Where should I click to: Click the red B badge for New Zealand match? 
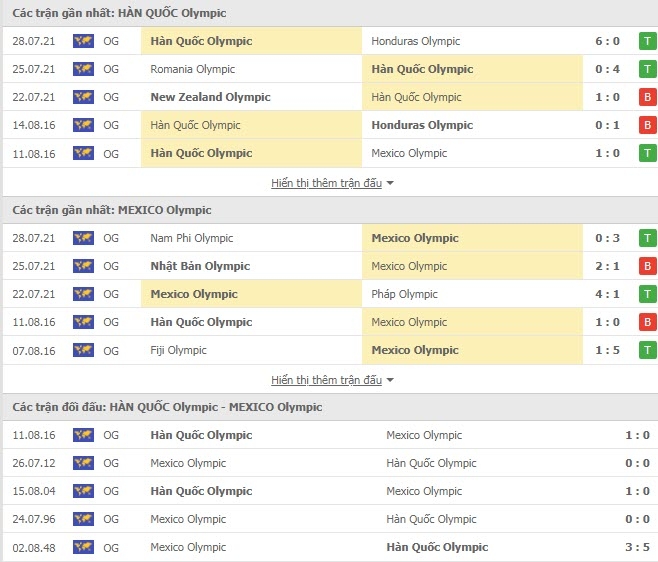pyautogui.click(x=648, y=97)
